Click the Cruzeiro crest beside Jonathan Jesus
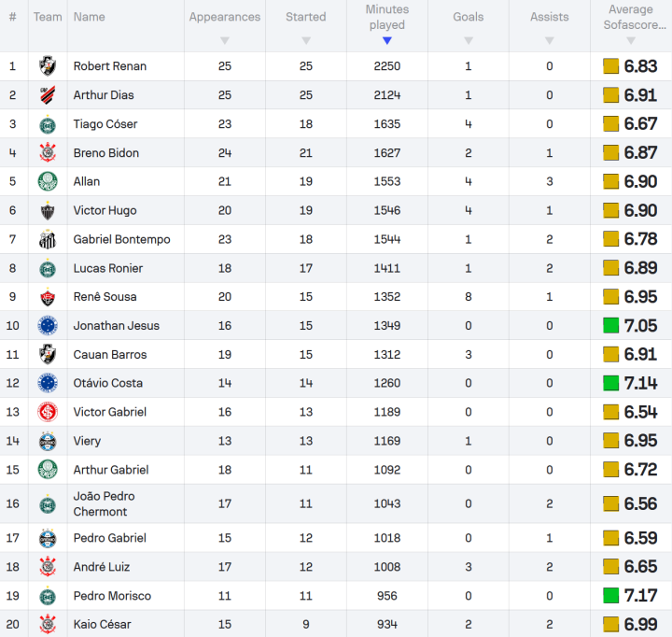 click(48, 326)
